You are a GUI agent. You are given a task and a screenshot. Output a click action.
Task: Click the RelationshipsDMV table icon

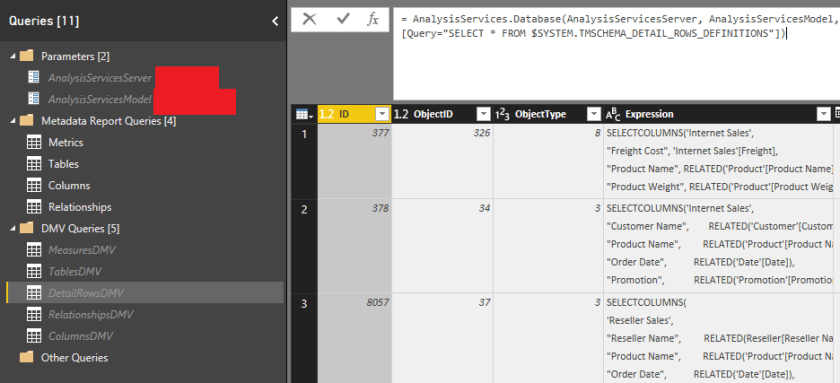click(x=34, y=314)
